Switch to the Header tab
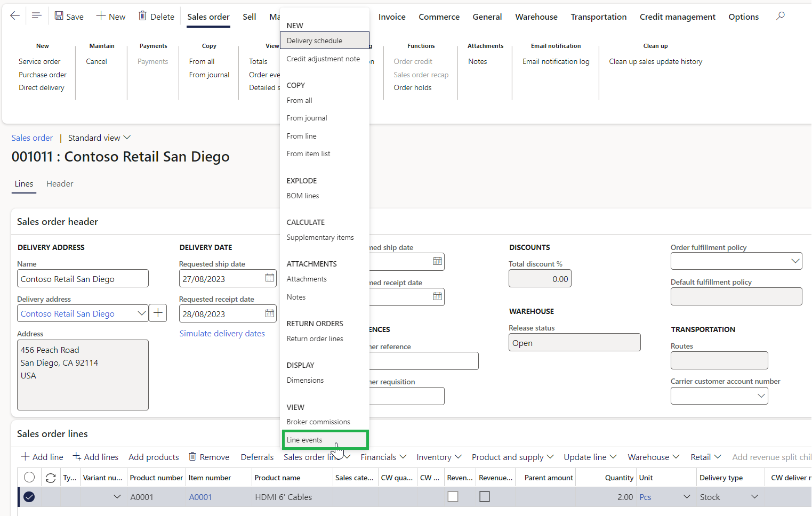812x516 pixels. 59,183
